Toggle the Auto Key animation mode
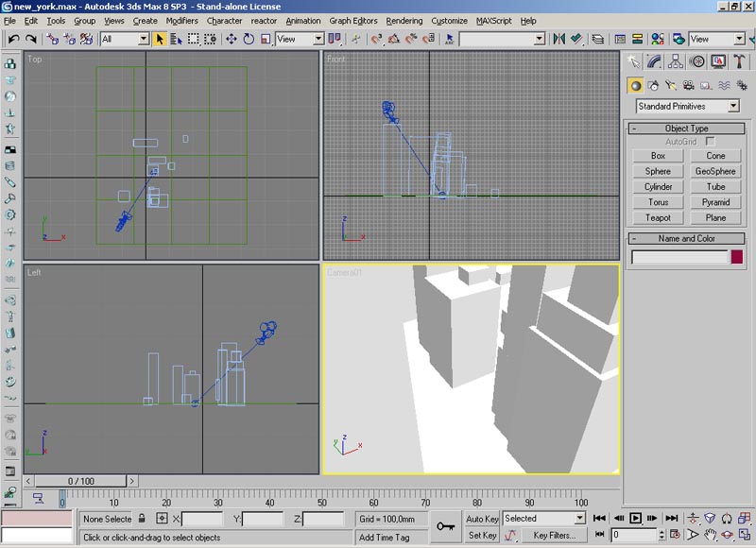This screenshot has width=756, height=548. pyautogui.click(x=482, y=519)
